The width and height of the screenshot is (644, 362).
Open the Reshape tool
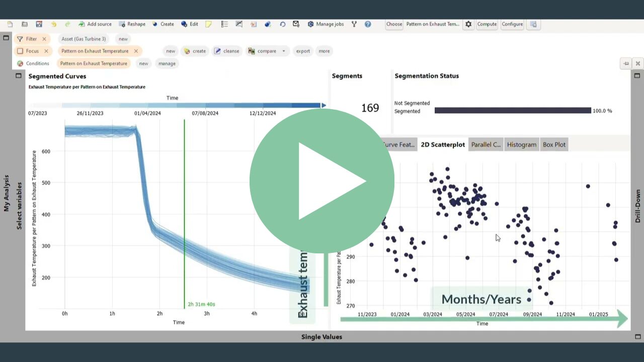click(122, 24)
